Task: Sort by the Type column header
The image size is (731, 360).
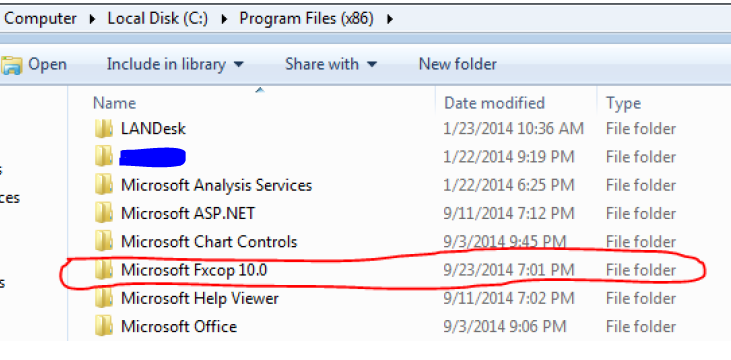Action: (x=664, y=103)
